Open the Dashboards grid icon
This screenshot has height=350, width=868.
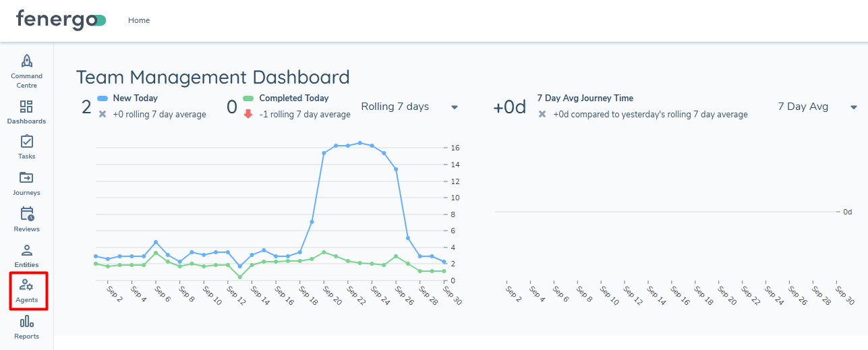pyautogui.click(x=26, y=107)
